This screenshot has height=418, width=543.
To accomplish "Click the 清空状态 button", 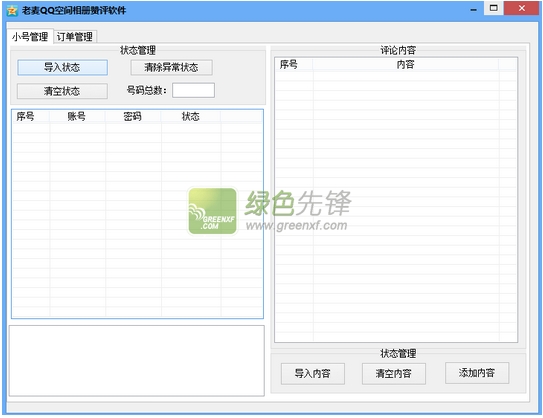I will point(62,91).
